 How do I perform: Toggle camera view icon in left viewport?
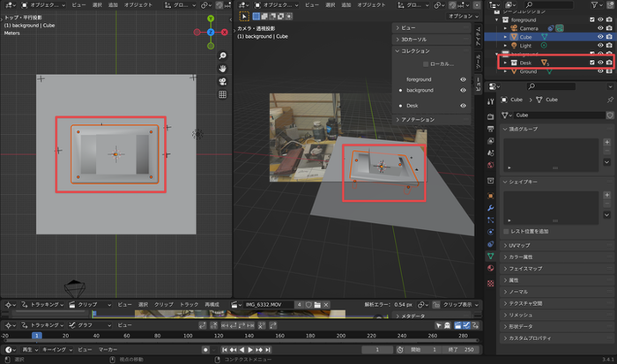coord(223,81)
